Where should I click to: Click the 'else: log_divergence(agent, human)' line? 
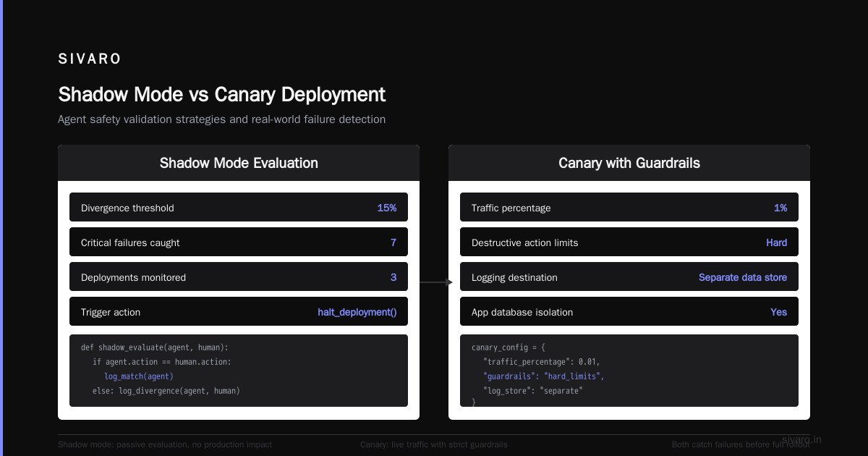tap(166, 391)
